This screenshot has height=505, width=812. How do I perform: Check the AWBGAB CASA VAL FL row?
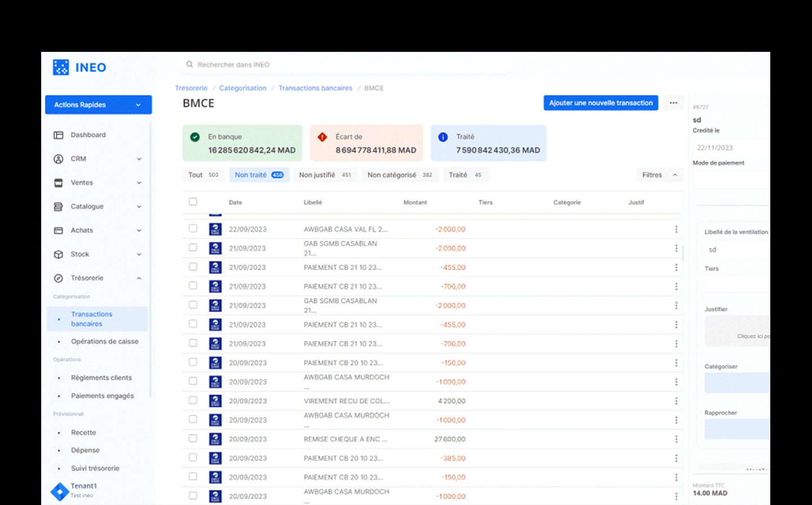[193, 229]
